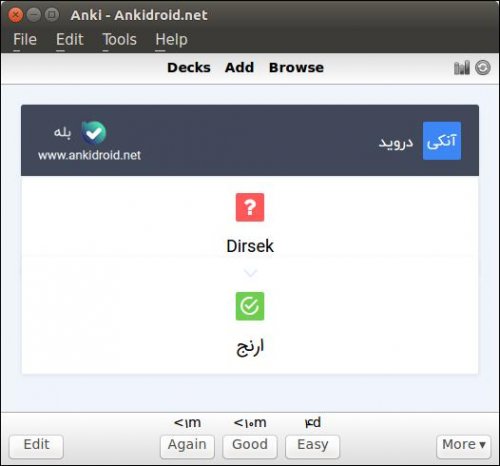Rate the card as Again
Screen dimensions: 500x466
coord(187,446)
